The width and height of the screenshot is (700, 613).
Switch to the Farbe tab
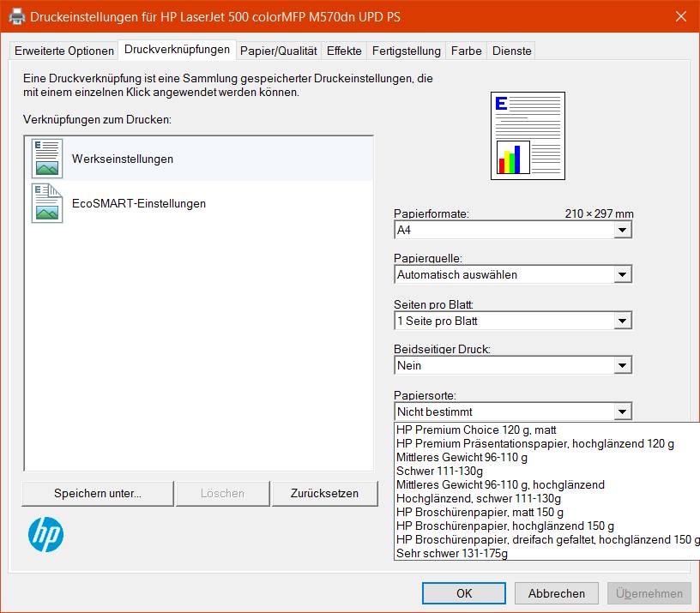466,51
